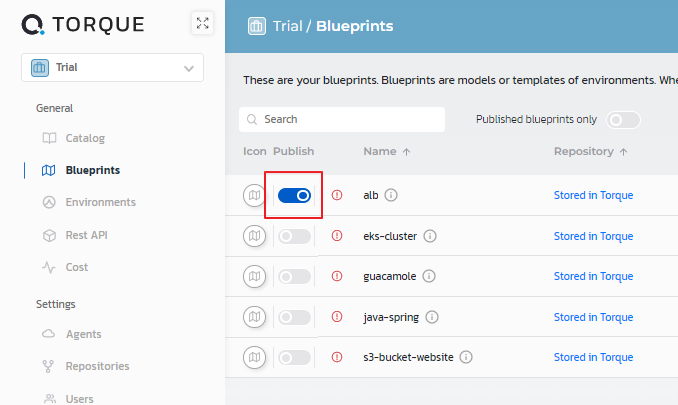Go to Environments in the sidebar

(100, 202)
